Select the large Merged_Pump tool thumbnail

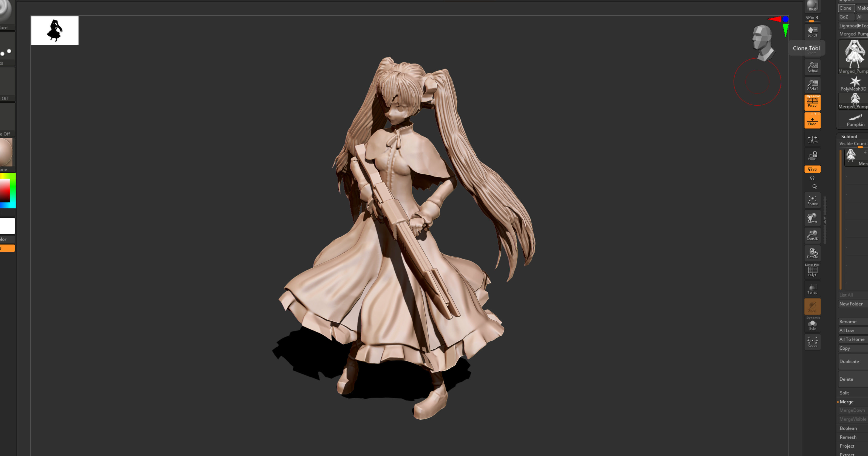point(853,57)
